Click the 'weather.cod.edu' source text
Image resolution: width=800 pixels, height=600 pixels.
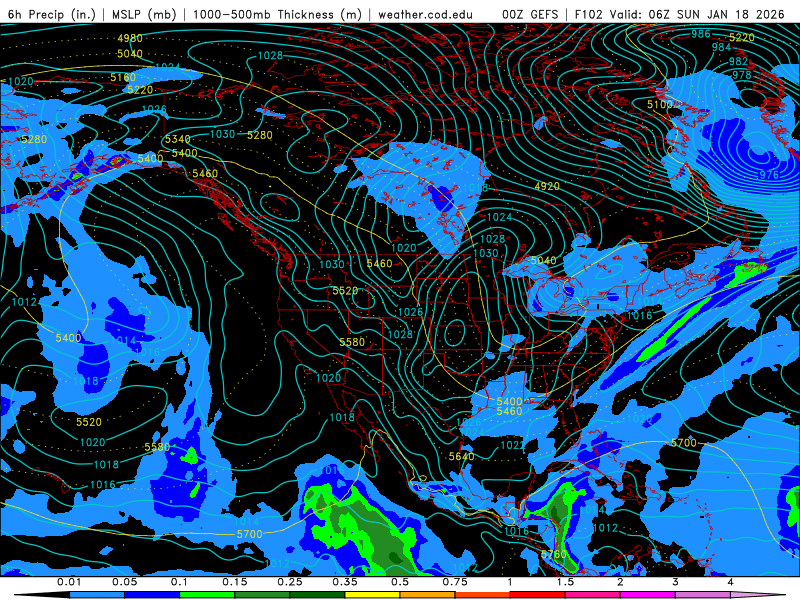(x=425, y=14)
